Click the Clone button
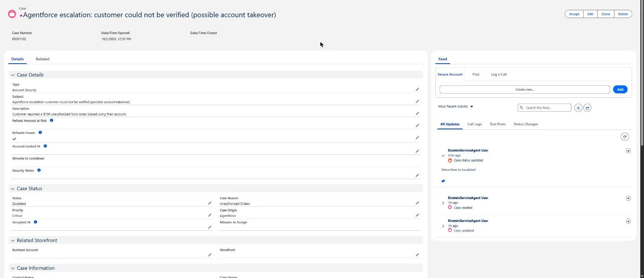The image size is (644, 278). coord(606,14)
